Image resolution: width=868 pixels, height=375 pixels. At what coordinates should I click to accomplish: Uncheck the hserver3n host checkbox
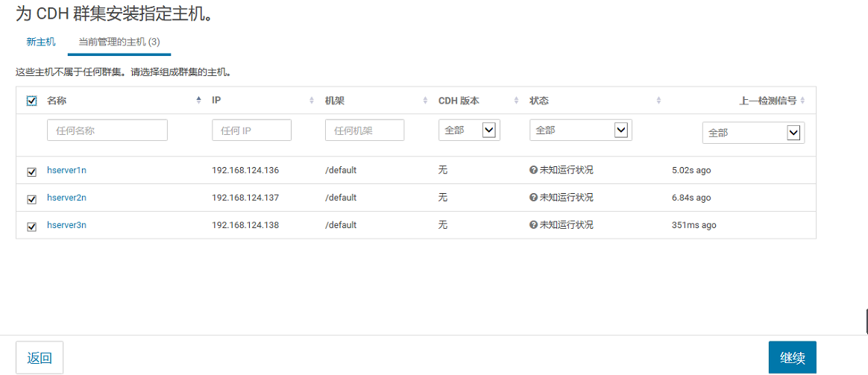tap(31, 227)
